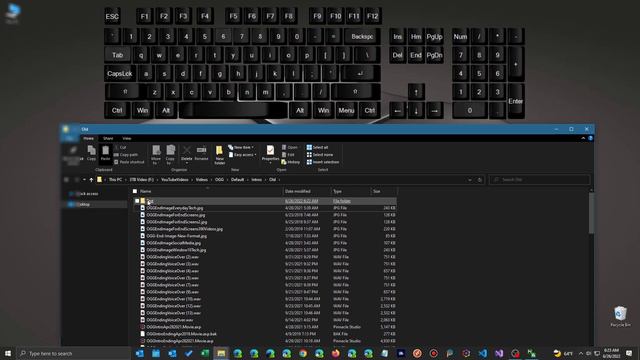Open the Recycle Bin desktop icon

(x=620, y=316)
